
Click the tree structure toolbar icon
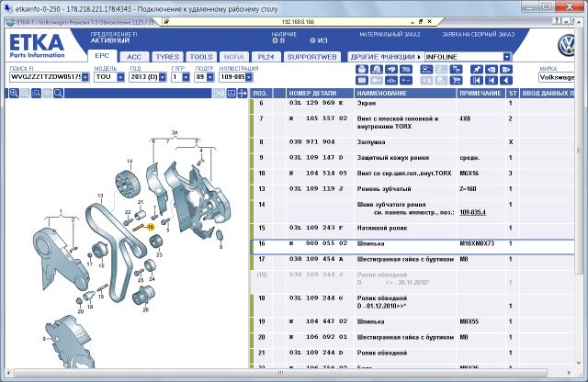pos(456,69)
